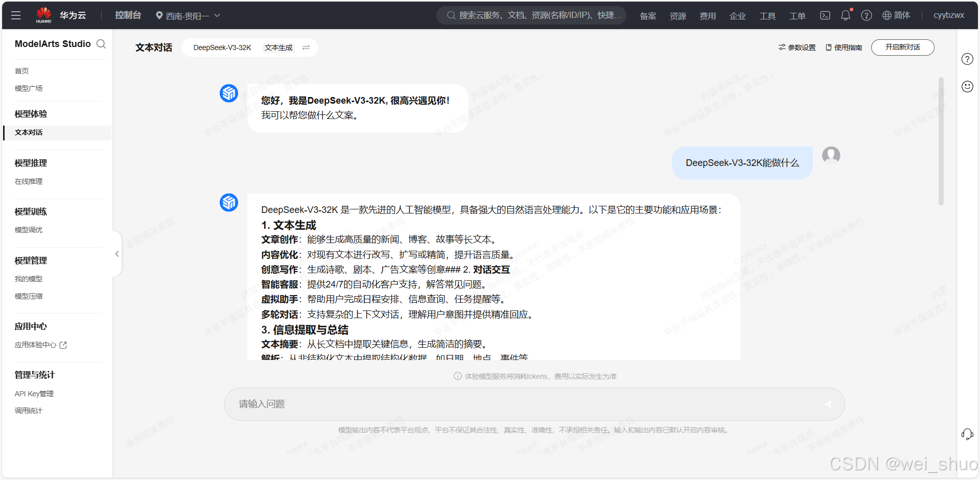Open 参数设置 settings

click(x=802, y=47)
